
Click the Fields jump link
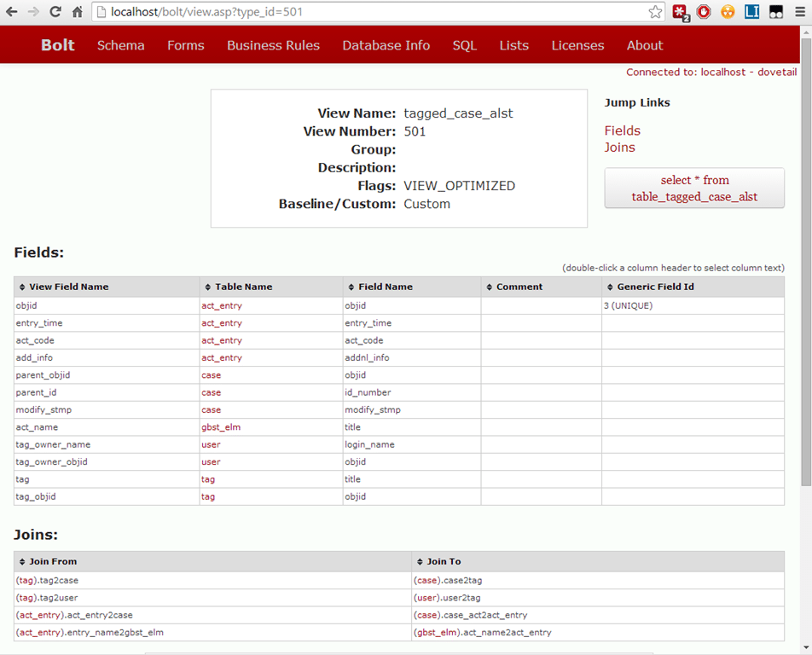coord(622,130)
